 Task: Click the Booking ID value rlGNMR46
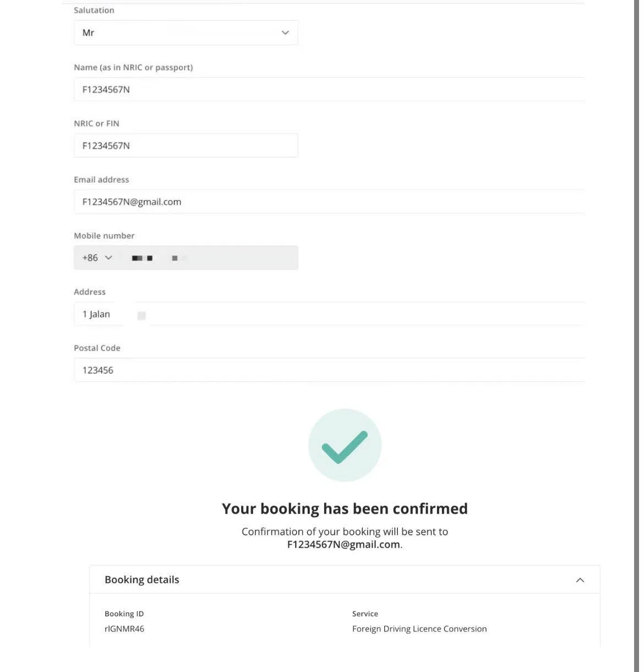(124, 629)
